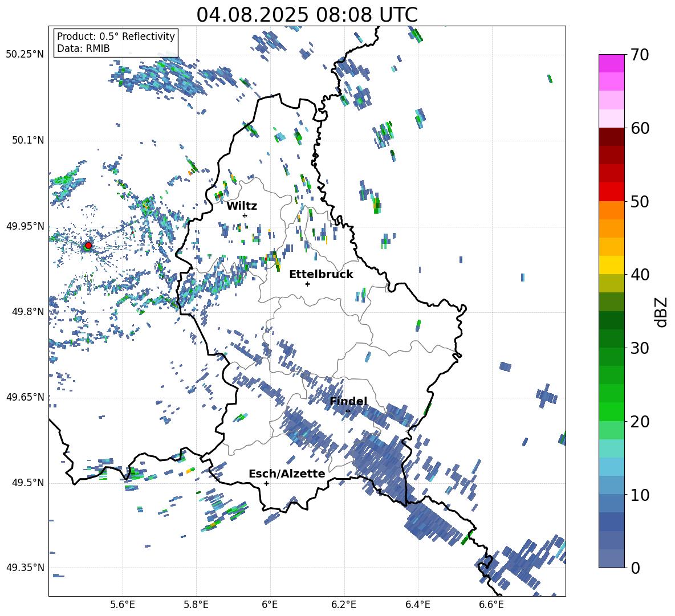Click the 60 colorbar tick label
Screen dimensions: 675x616
coord(640,128)
